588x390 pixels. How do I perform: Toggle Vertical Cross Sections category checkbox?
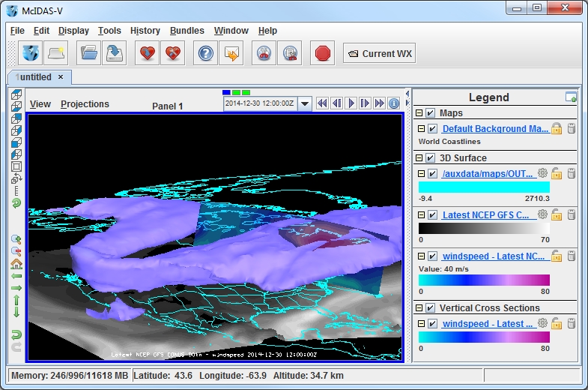[x=431, y=308]
